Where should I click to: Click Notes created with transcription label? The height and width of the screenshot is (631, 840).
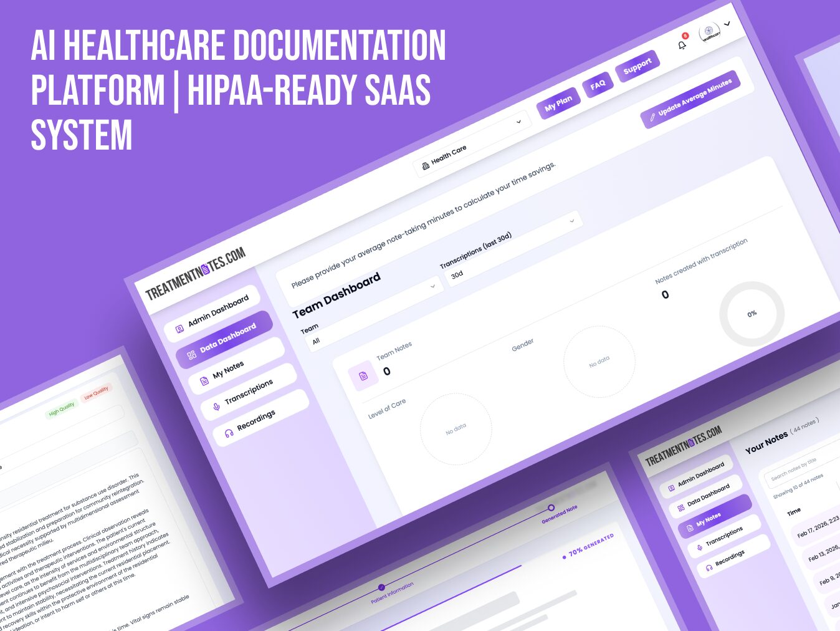click(701, 261)
